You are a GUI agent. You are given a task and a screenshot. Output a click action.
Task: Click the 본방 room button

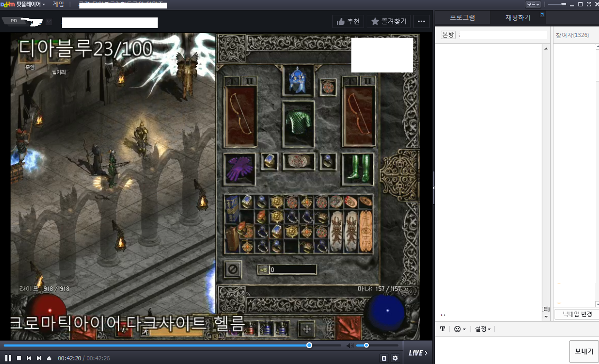tap(448, 35)
